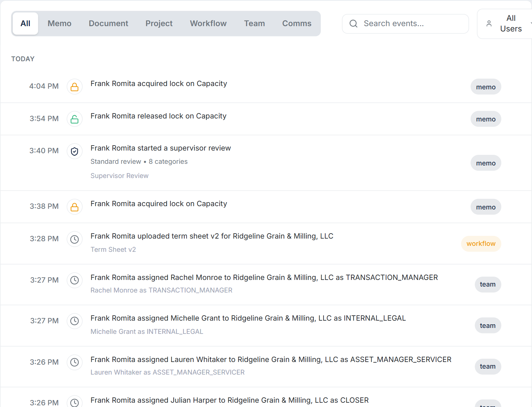Select the Workflow filter tab

tap(208, 23)
